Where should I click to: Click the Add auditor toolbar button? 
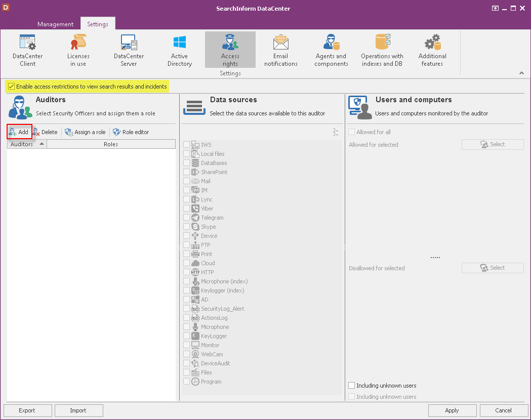point(19,132)
